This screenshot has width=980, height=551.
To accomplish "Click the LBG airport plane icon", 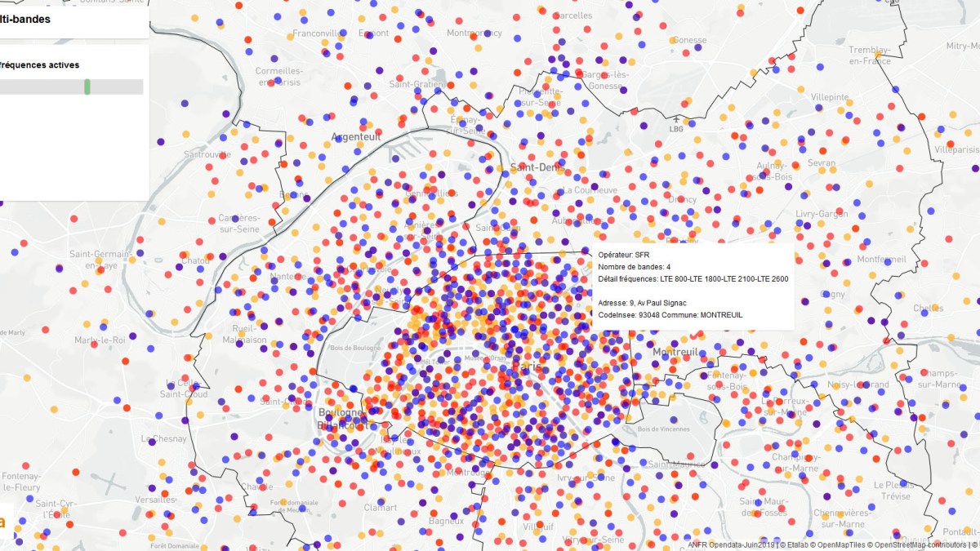I will click(x=676, y=119).
